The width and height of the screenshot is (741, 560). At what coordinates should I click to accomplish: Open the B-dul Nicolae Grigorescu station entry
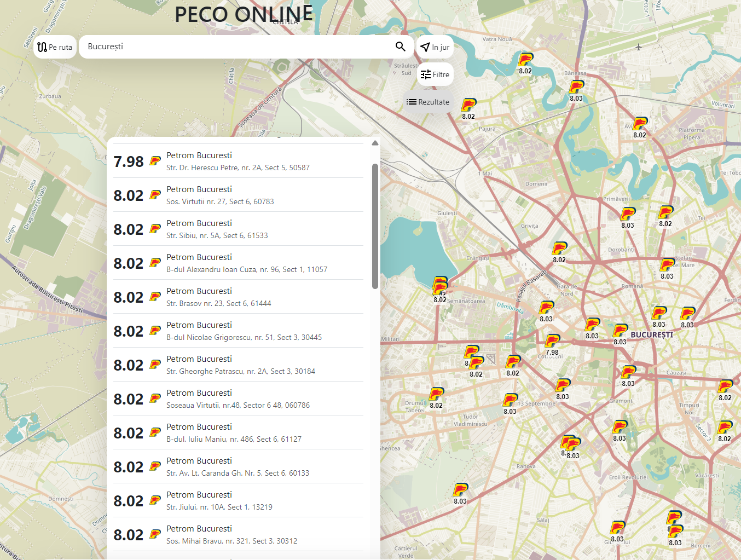tap(238, 331)
